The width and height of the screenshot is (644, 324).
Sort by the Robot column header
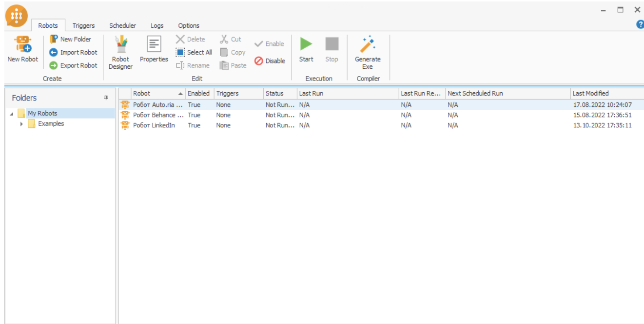tap(158, 93)
